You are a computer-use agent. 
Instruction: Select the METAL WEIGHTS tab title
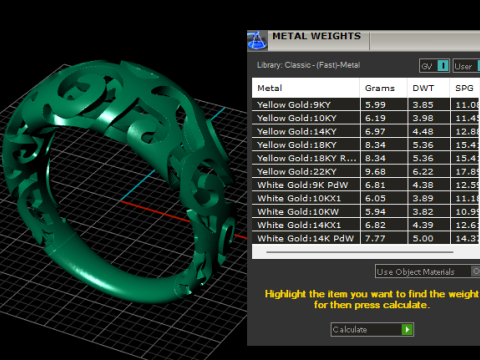coord(316,36)
